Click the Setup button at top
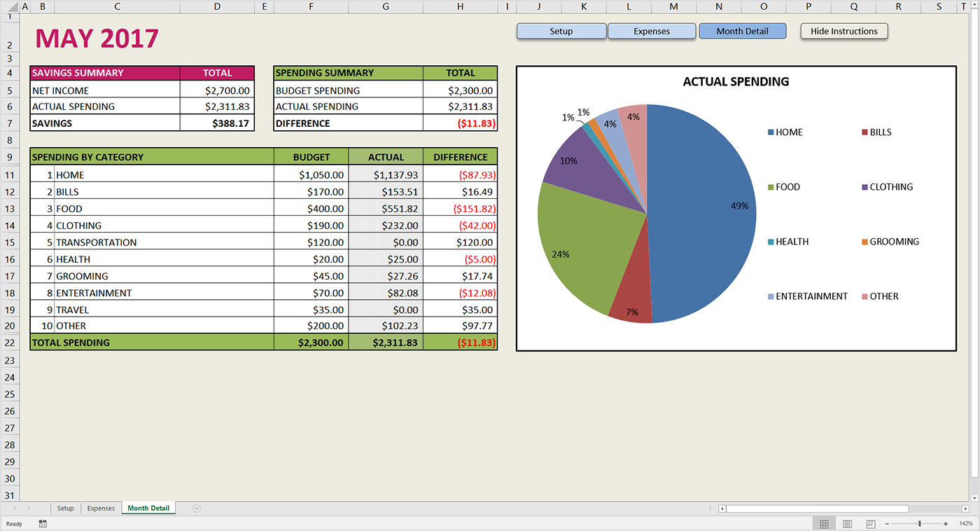Viewport: 980px width, 531px height. point(561,31)
